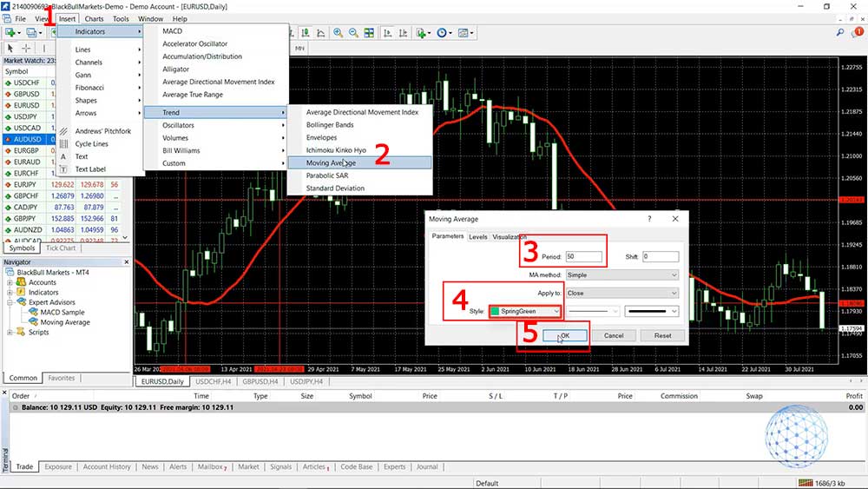Screen dimensions: 868x489
Task: Open the line width dropdown
Action: pyautogui.click(x=652, y=311)
